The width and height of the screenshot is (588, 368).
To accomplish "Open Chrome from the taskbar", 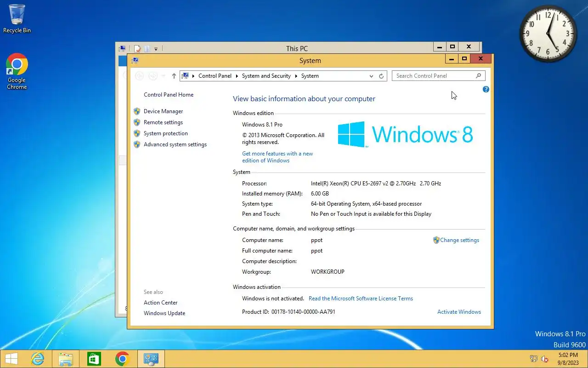I will click(122, 359).
